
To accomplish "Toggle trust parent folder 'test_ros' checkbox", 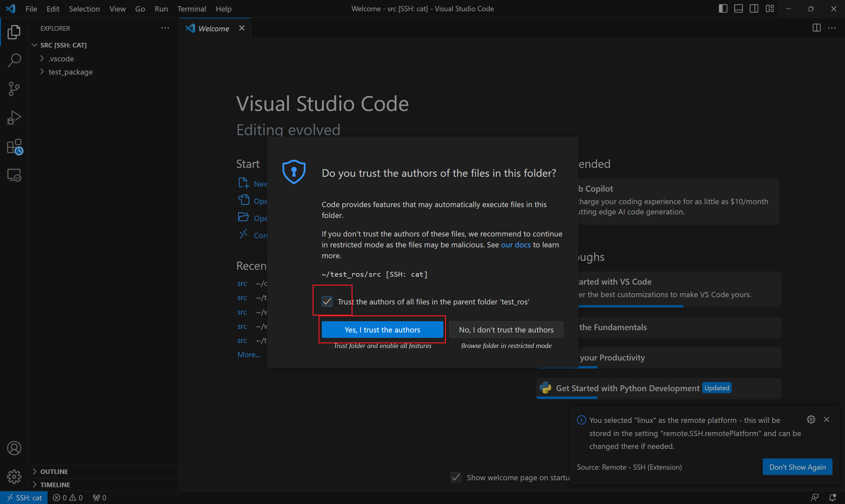I will click(x=327, y=301).
